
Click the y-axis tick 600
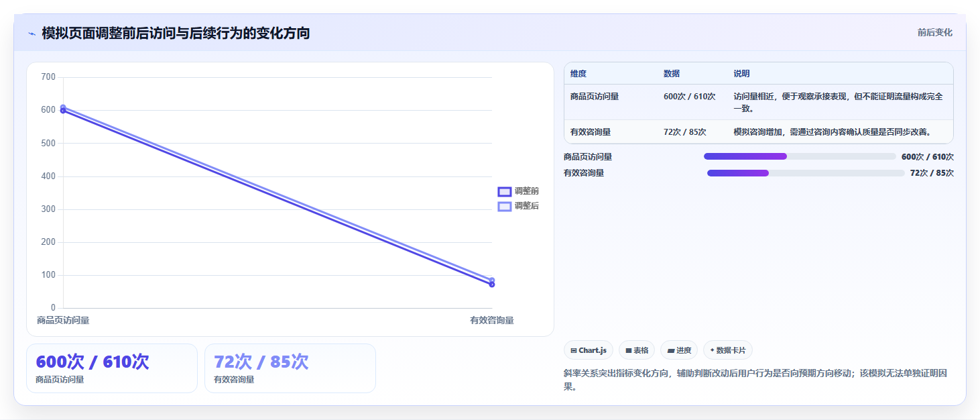[48, 110]
